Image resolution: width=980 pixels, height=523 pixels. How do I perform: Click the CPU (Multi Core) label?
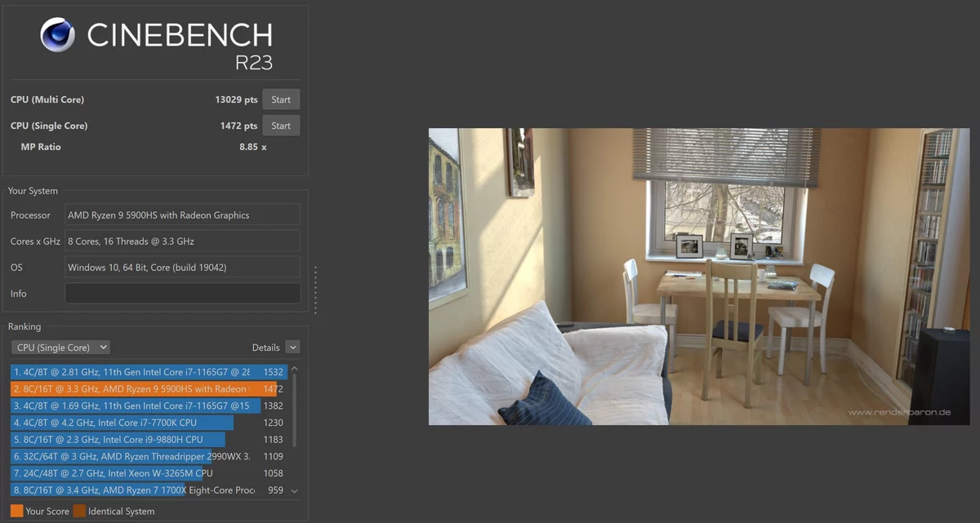coord(47,100)
